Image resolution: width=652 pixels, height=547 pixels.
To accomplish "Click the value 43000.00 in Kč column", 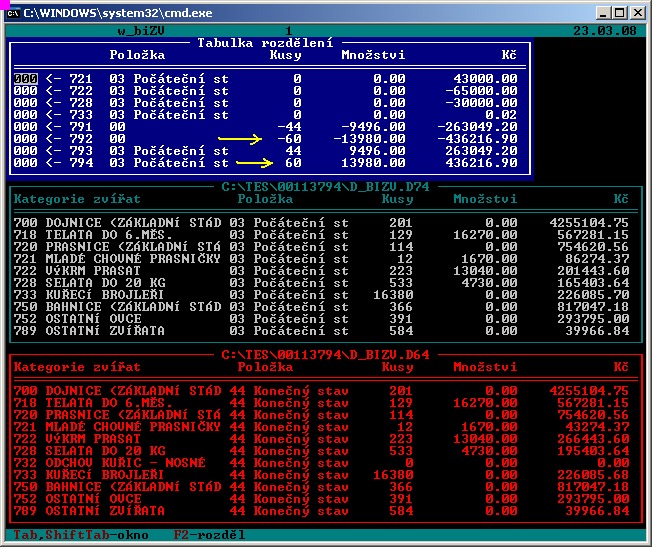I will click(485, 79).
